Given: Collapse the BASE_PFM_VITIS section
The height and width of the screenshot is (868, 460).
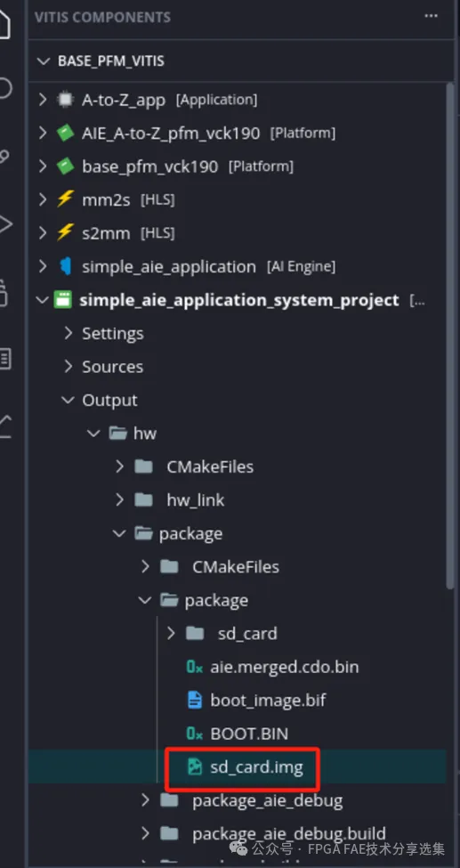Looking at the screenshot, I should pyautogui.click(x=43, y=61).
